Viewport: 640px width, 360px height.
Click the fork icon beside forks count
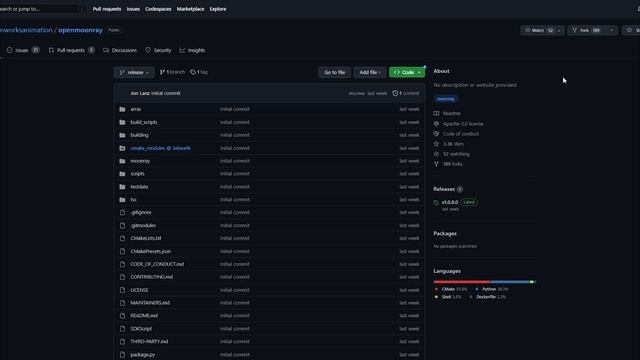tap(436, 164)
